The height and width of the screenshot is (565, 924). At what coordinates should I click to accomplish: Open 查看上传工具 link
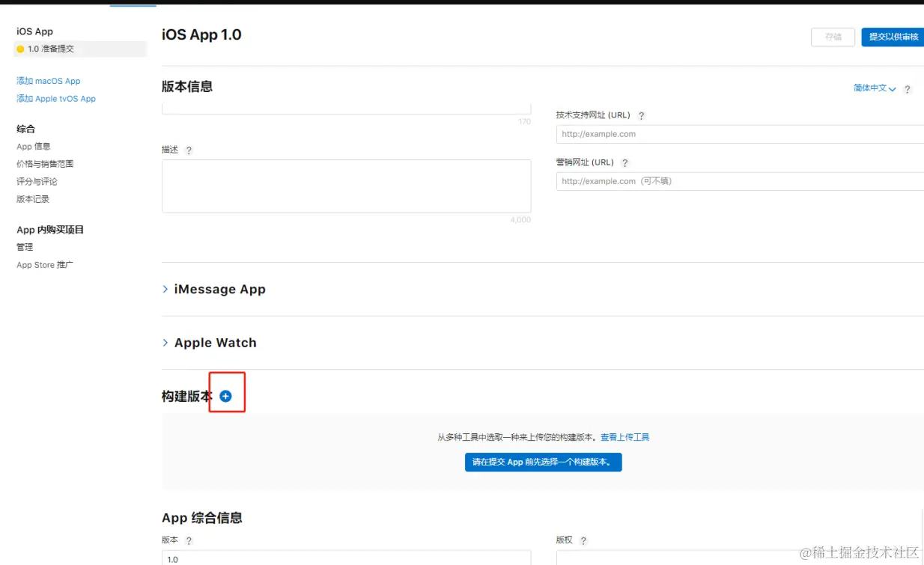coord(624,437)
